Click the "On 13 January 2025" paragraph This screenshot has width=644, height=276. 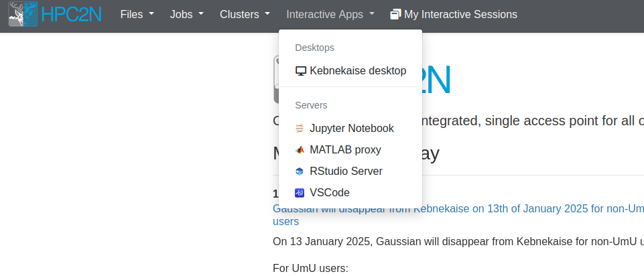458,241
